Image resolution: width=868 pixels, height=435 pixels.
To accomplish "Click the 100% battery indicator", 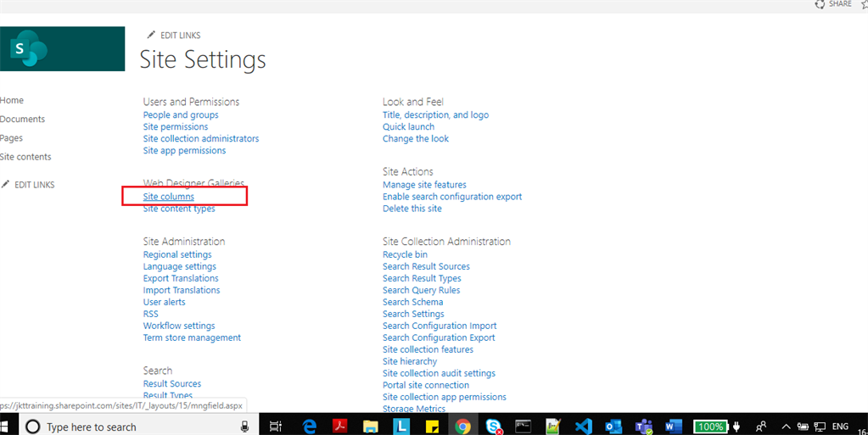I will [x=711, y=427].
